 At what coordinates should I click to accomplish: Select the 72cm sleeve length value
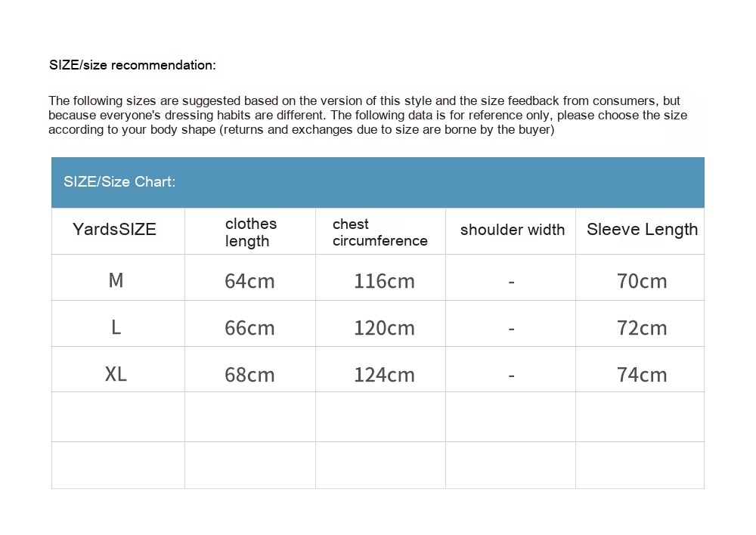[x=642, y=328]
